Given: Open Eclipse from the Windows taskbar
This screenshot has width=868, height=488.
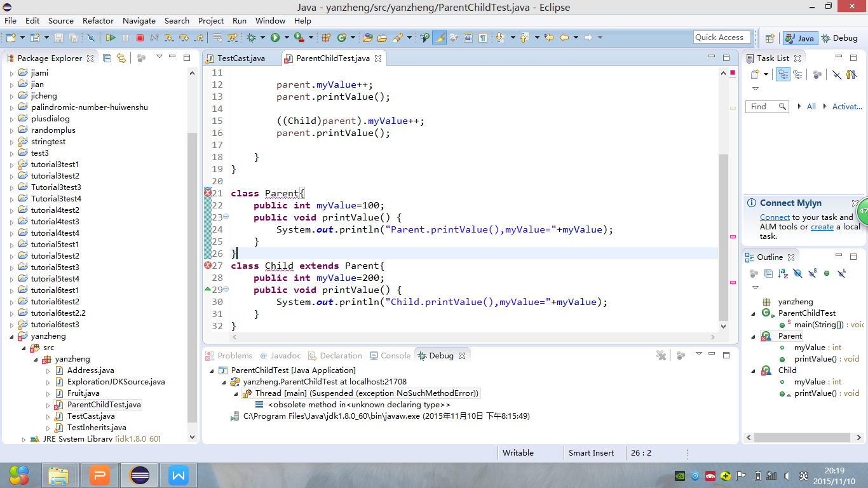Looking at the screenshot, I should point(139,475).
